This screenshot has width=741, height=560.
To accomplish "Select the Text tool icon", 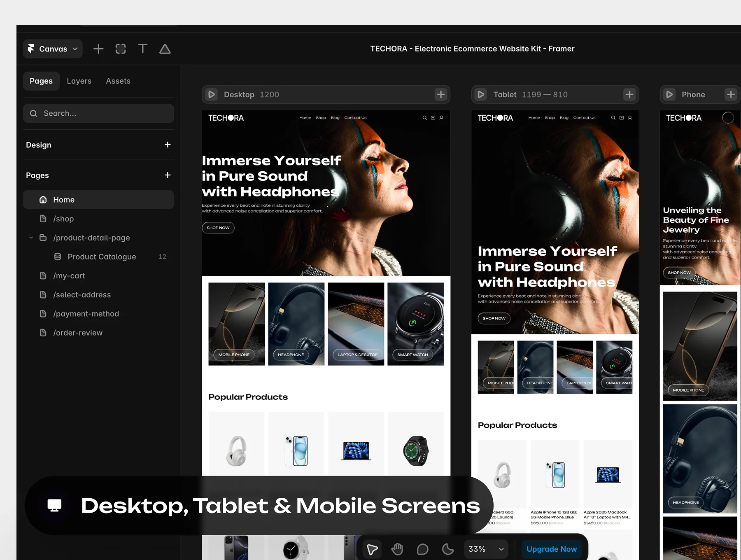I will click(143, 49).
